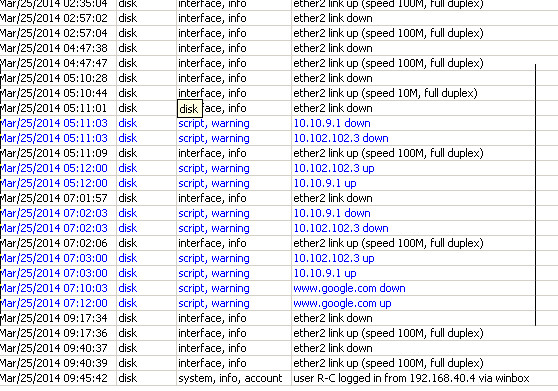558x391 pixels.
Task: Select the ether2 link down row at 04:47:38
Action: (x=279, y=48)
